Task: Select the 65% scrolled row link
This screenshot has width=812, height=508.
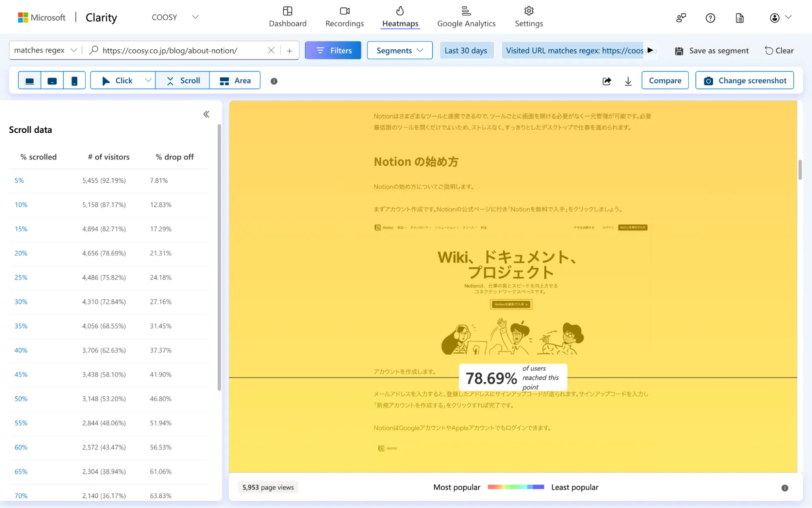Action: (21, 472)
